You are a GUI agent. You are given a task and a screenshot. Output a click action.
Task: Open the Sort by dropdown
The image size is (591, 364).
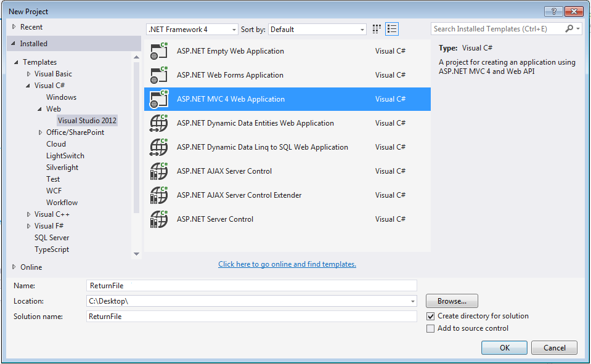pos(317,30)
